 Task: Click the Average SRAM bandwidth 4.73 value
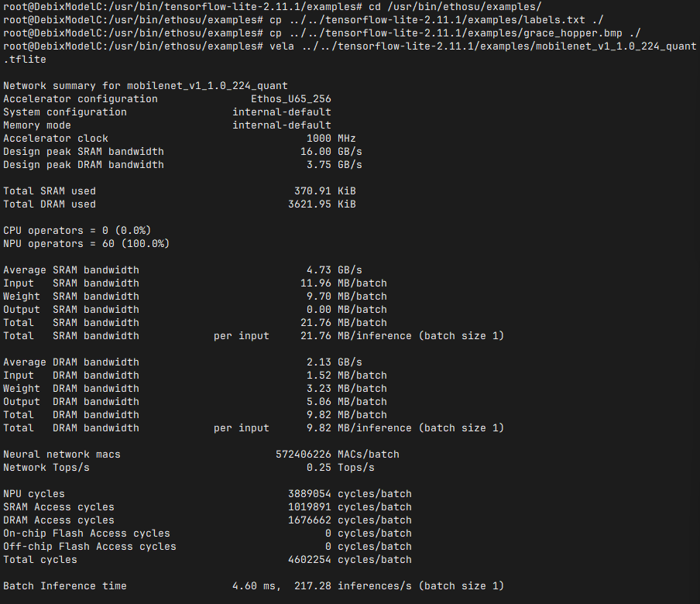tap(319, 270)
